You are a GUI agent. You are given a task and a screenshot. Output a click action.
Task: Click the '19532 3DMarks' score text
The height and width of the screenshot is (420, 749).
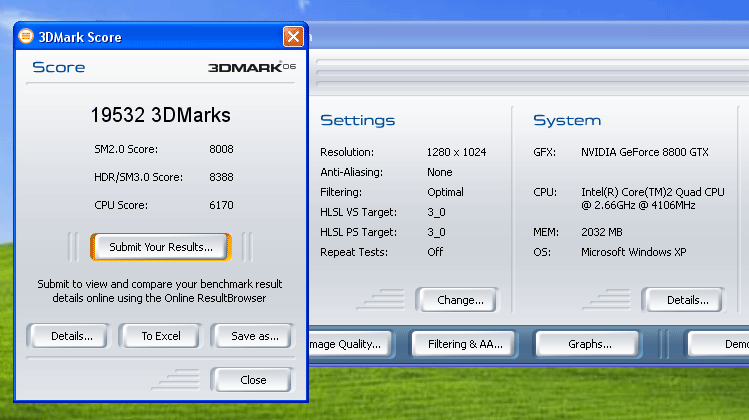(x=160, y=115)
